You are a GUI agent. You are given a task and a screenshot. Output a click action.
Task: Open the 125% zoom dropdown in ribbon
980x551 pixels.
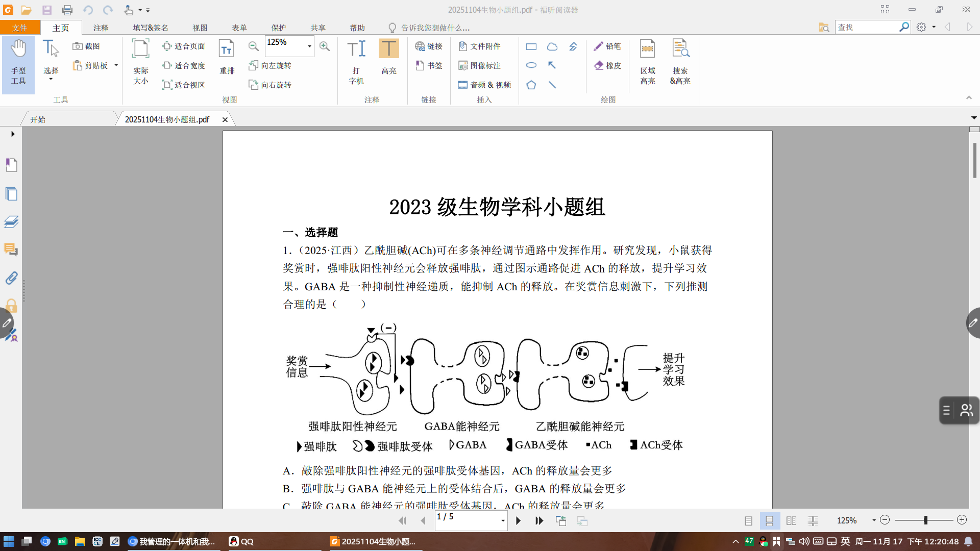point(309,46)
